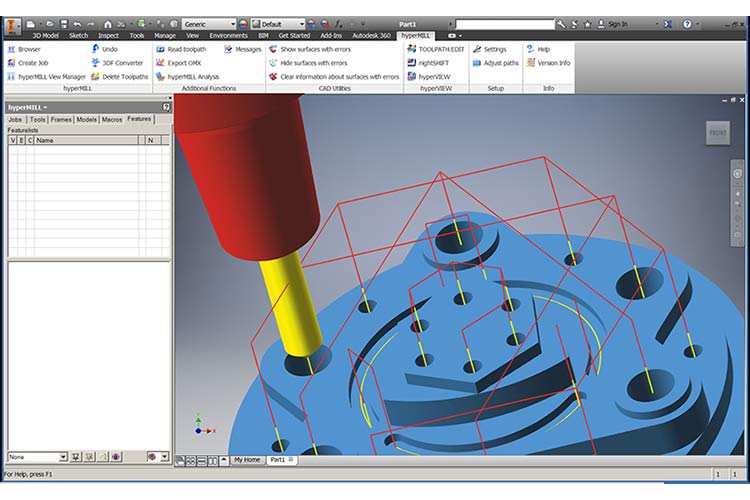Click the first filter icon next to None
This screenshot has height=500, width=750.
[x=76, y=457]
